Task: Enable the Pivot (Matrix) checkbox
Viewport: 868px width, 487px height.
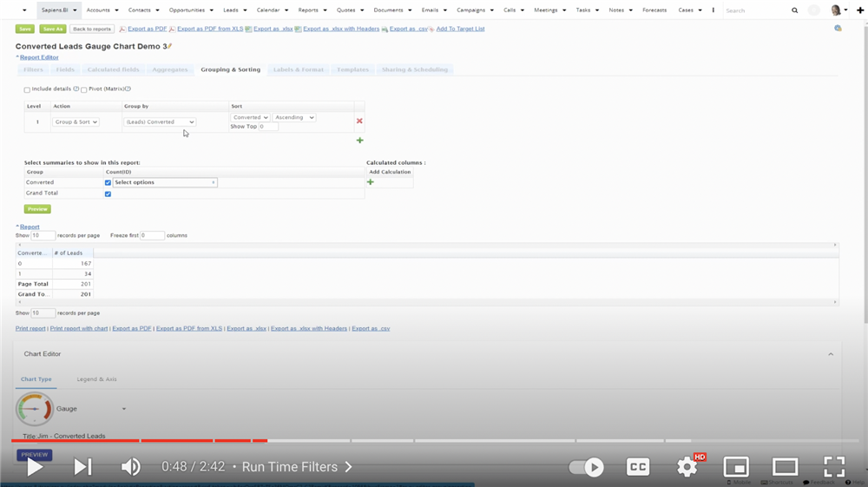Action: 83,89
